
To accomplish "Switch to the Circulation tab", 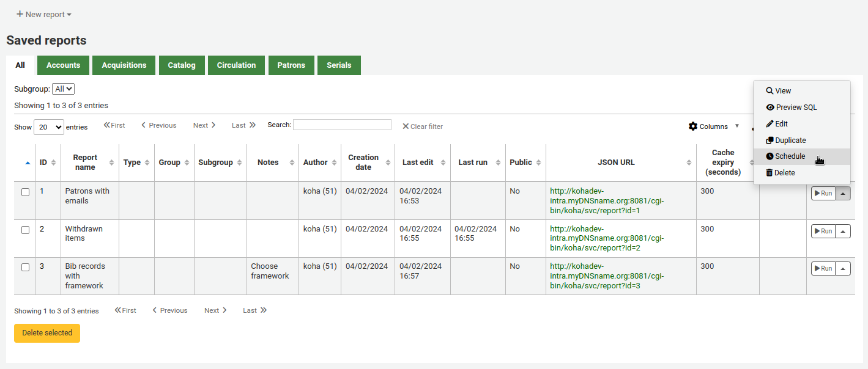I will (x=236, y=65).
